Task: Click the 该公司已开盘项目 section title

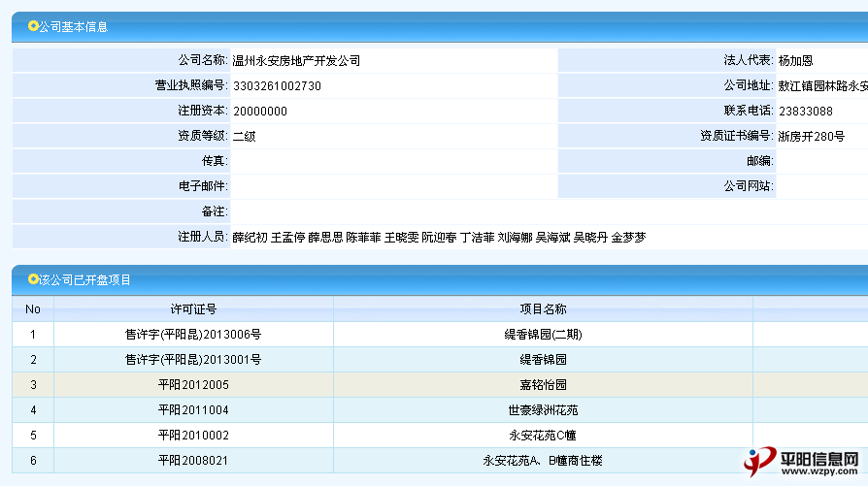Action: [x=84, y=279]
